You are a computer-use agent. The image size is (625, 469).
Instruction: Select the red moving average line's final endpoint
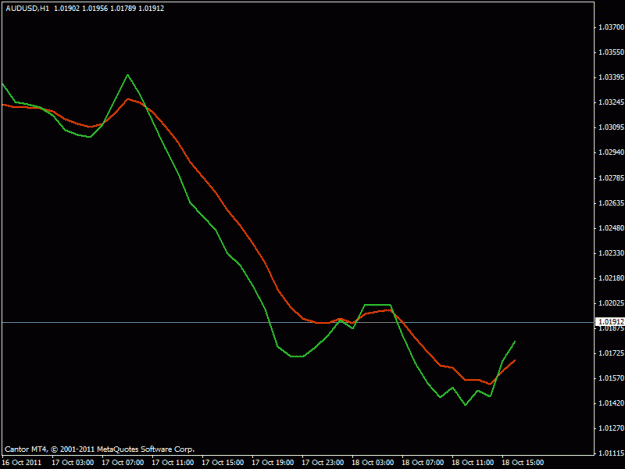[x=515, y=361]
